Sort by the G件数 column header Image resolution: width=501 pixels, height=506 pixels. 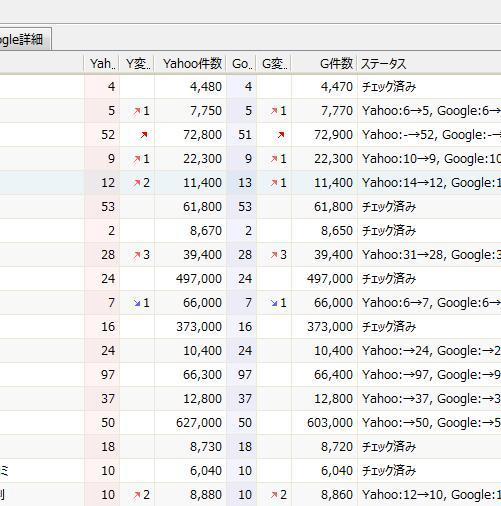(x=324, y=63)
